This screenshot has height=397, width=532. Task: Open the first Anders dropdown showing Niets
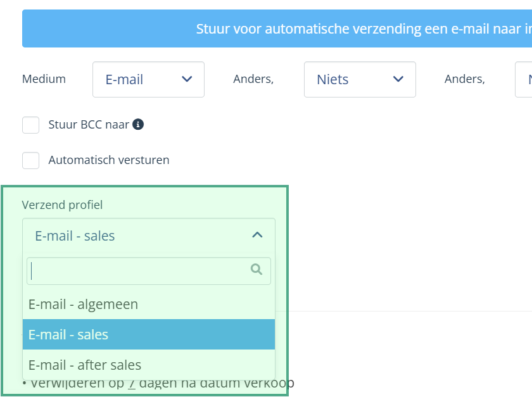click(x=359, y=79)
